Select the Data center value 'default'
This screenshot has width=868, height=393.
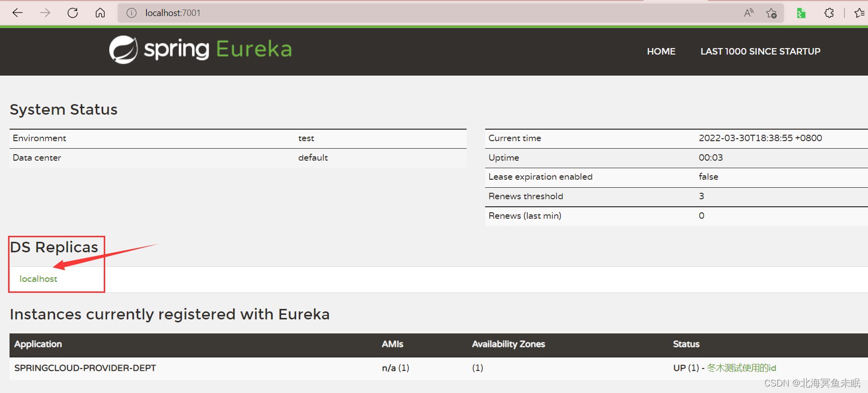click(313, 158)
